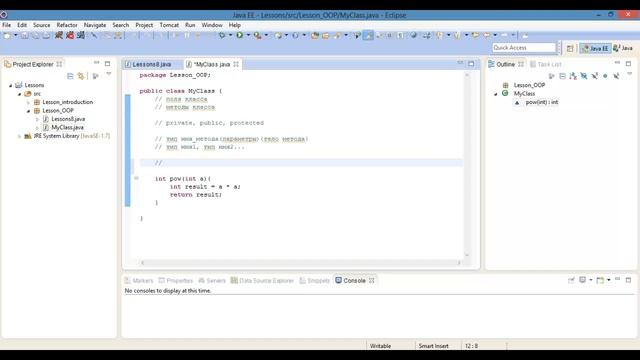The image size is (640, 360).
Task: Click the Run Last Tool icon
Action: 258,36
